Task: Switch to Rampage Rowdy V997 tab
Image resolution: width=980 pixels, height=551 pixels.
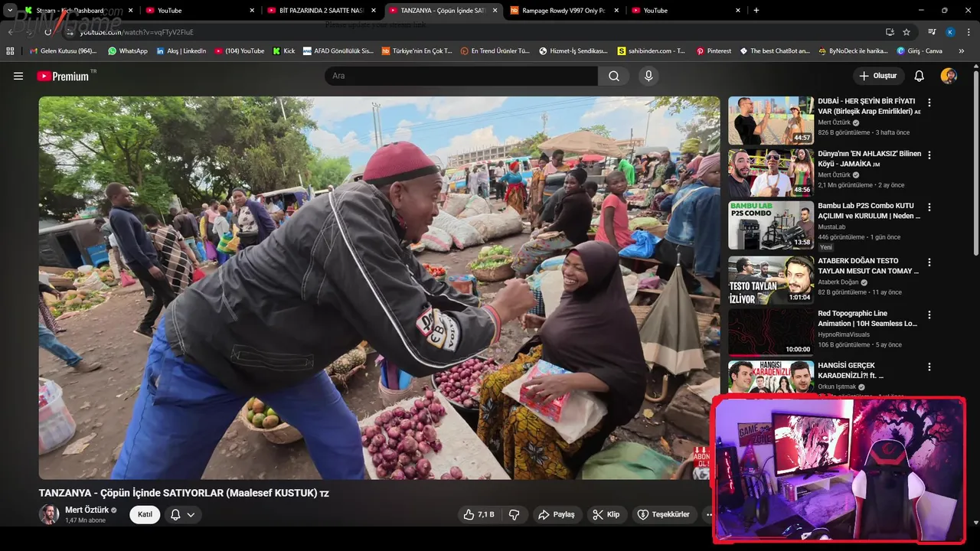Action: [563, 10]
